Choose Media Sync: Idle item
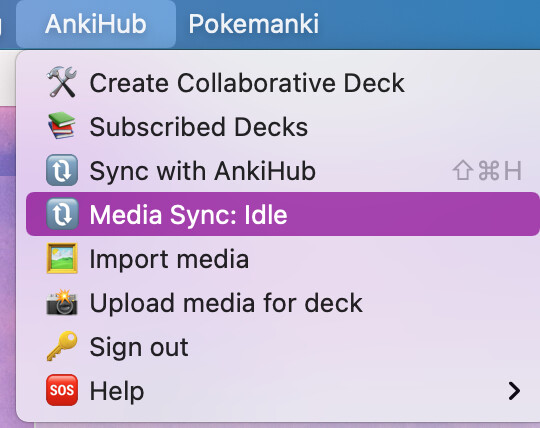Viewport: 540px width, 428px height. pyautogui.click(x=282, y=214)
